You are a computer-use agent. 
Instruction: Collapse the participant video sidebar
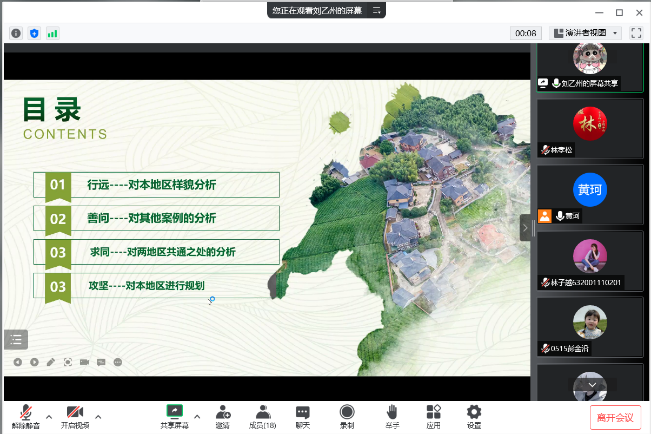click(x=526, y=228)
